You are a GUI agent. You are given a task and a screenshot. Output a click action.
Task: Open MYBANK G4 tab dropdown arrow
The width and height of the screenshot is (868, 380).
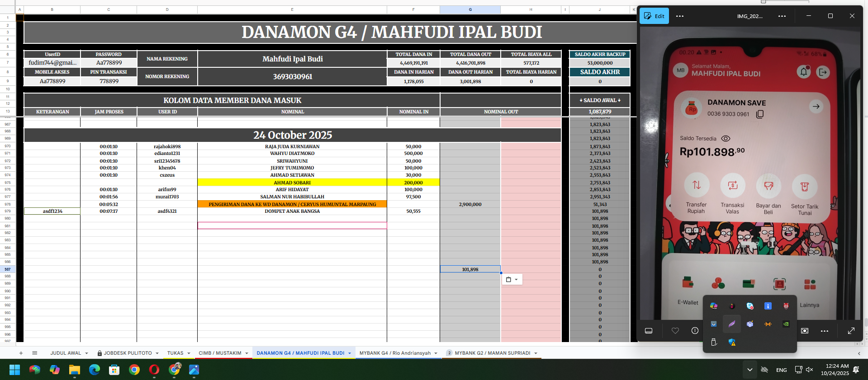(x=436, y=353)
